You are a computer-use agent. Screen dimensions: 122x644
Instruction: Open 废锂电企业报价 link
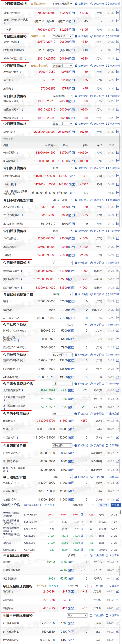tap(32, 505)
